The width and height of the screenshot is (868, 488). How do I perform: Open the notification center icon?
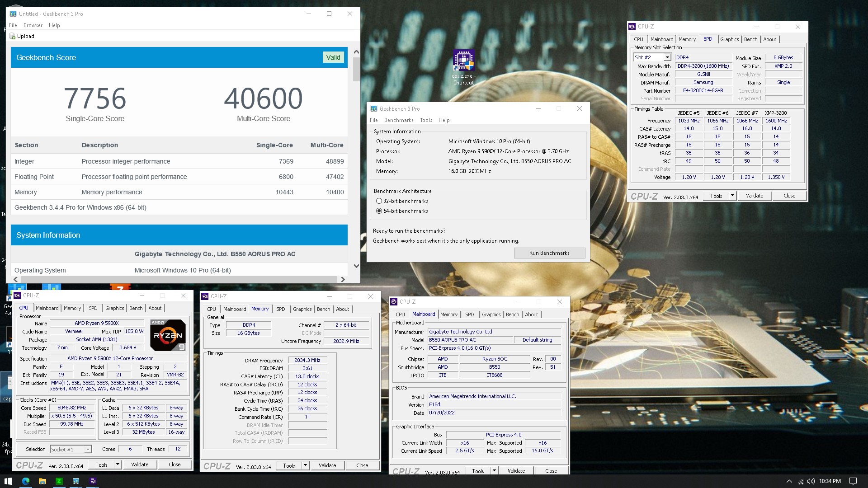853,481
